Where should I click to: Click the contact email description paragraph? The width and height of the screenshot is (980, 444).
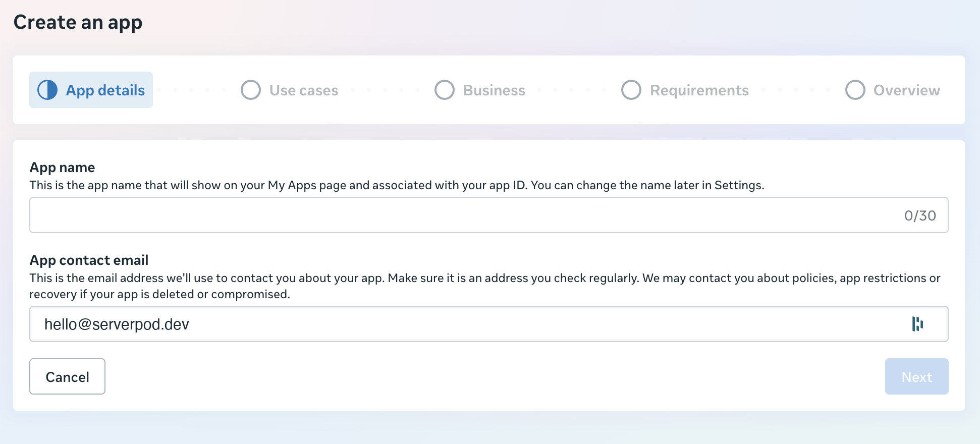coord(485,286)
